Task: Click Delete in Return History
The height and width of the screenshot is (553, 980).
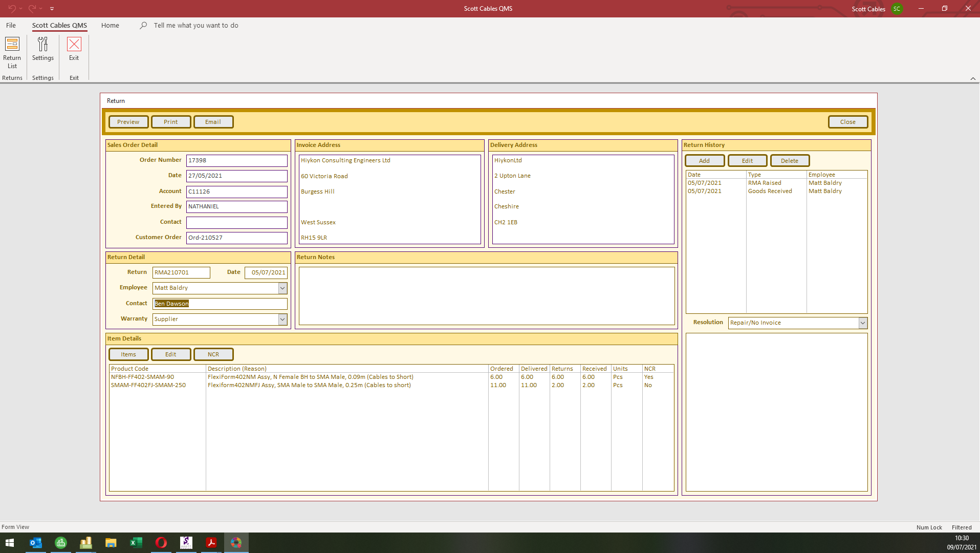Action: click(790, 161)
